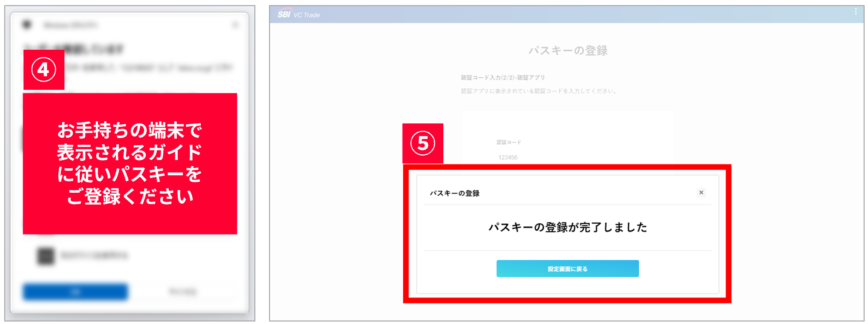
Task: Click the blue button in the blurred Windows dialog
Action: [x=75, y=292]
